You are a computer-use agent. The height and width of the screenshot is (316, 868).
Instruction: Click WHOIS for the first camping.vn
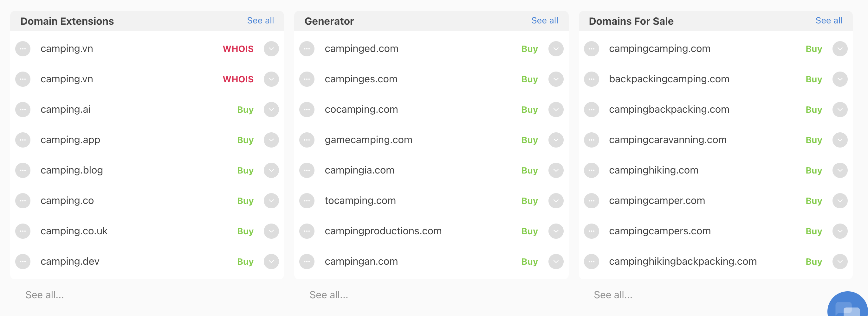pyautogui.click(x=238, y=49)
